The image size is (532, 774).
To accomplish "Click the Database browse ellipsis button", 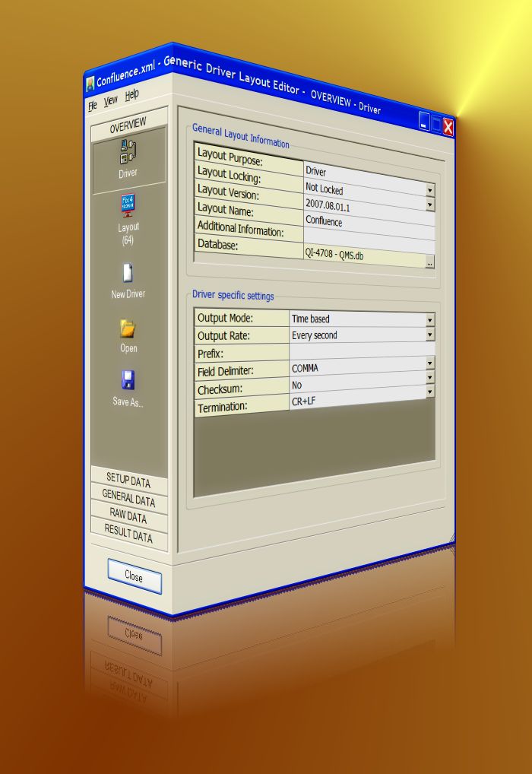I will pyautogui.click(x=430, y=264).
